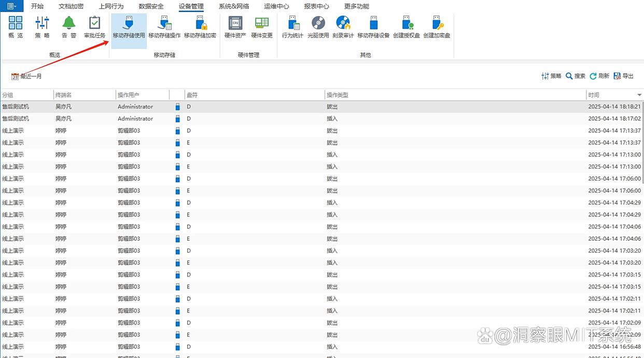Click the time cell 2025-04-14 17:04:29 for drive D

pos(614,202)
